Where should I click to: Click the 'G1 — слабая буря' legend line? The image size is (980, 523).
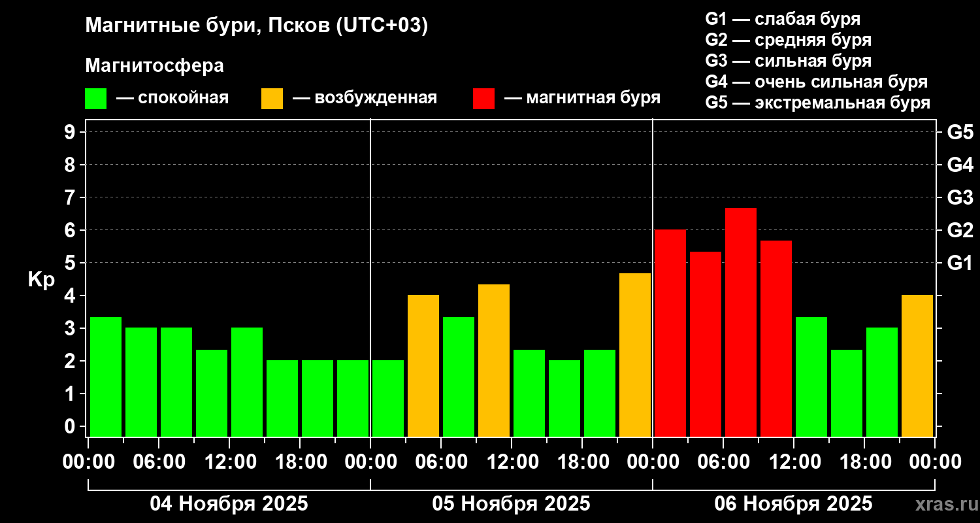tap(783, 19)
